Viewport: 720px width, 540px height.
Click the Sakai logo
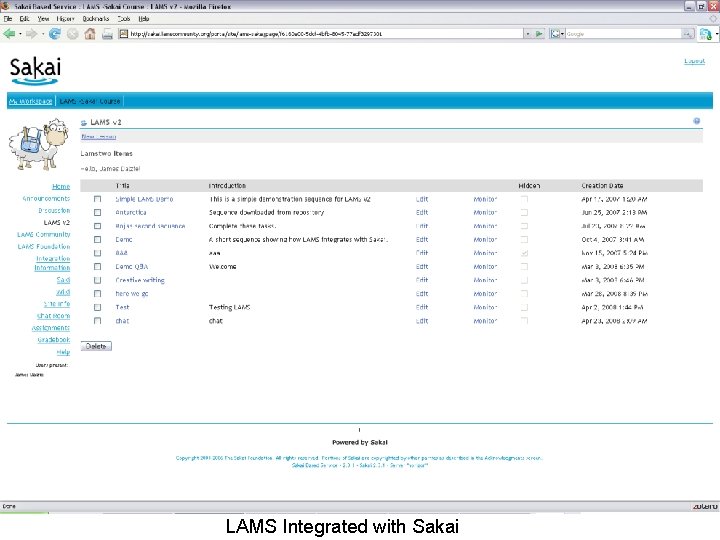35,70
